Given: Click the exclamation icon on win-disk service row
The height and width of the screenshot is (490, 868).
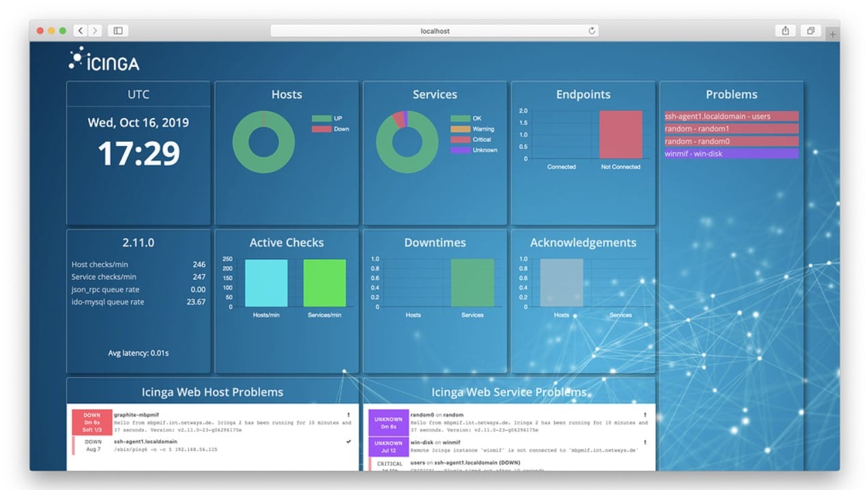Looking at the screenshot, I should pyautogui.click(x=644, y=442).
